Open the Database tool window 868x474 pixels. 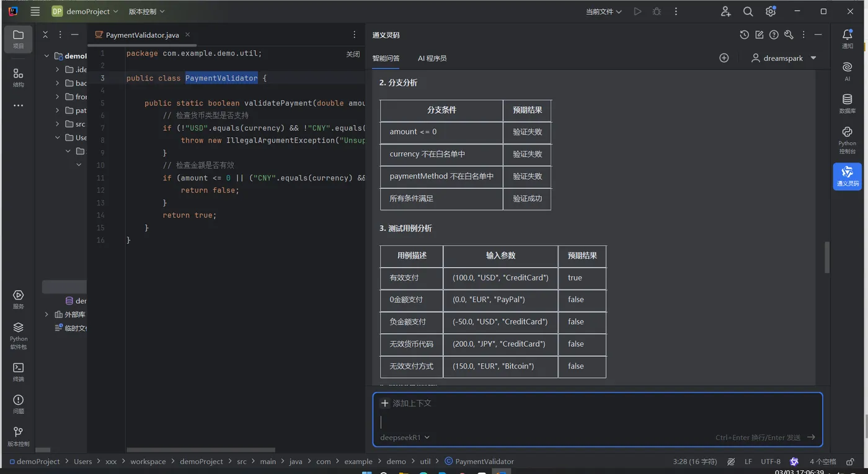[x=848, y=103]
